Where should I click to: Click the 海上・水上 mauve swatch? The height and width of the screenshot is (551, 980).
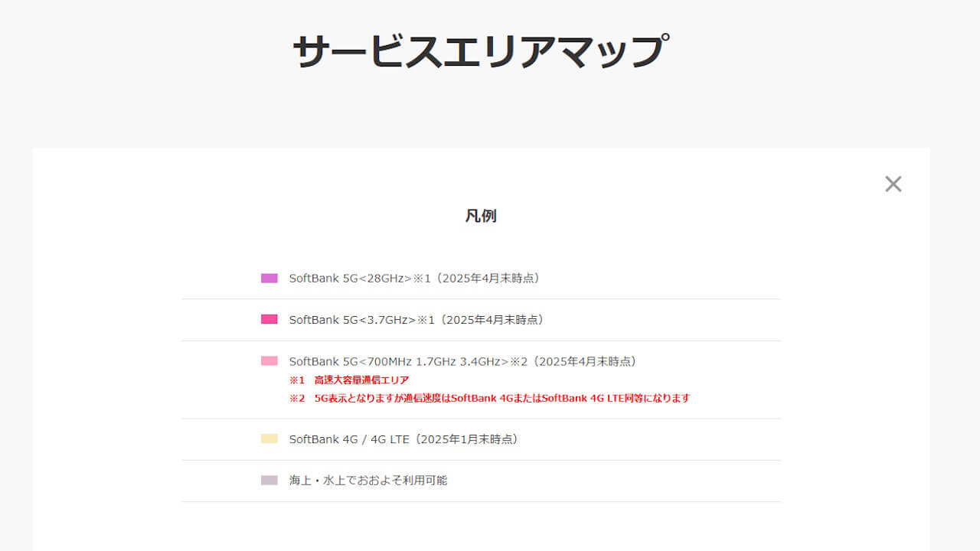coord(269,481)
